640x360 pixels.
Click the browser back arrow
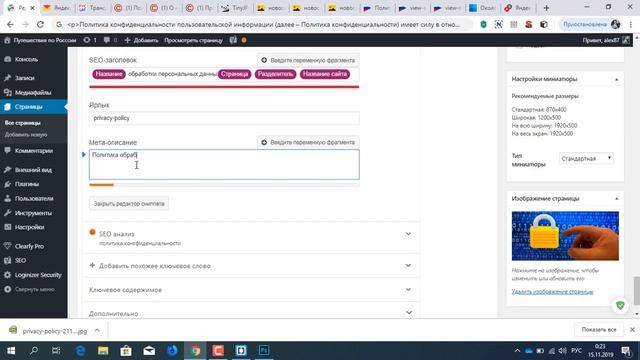pyautogui.click(x=11, y=24)
